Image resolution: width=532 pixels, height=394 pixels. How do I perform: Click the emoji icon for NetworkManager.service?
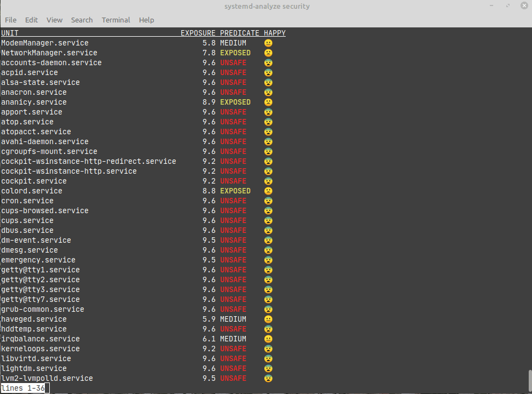pos(268,53)
